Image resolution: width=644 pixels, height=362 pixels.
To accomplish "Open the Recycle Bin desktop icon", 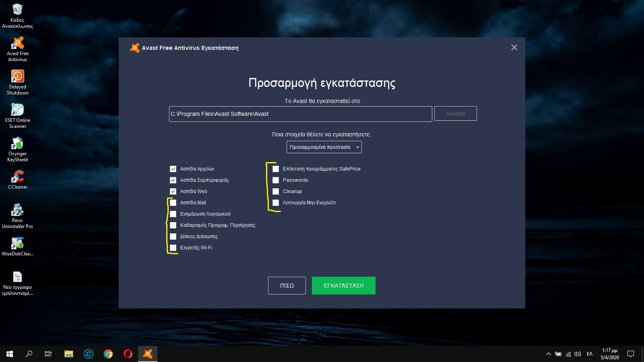I will pos(18,16).
